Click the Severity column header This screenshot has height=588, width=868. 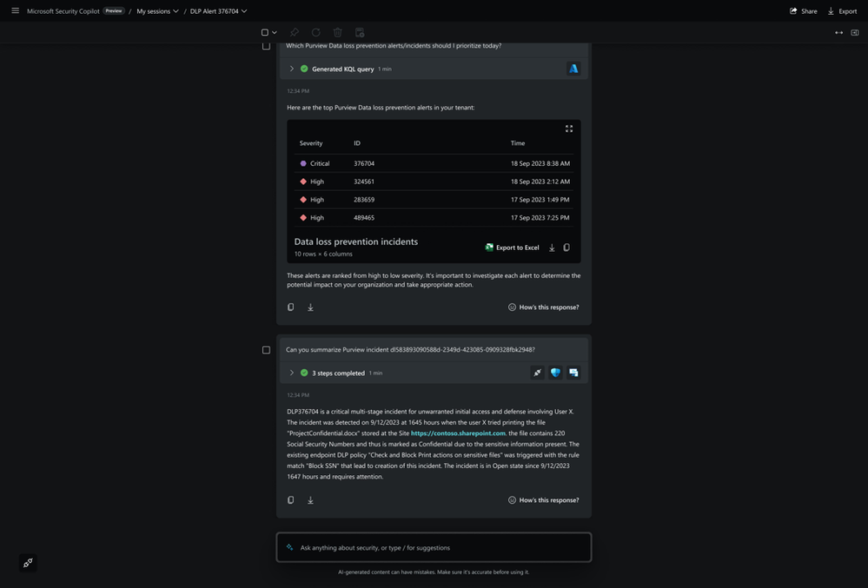[310, 143]
